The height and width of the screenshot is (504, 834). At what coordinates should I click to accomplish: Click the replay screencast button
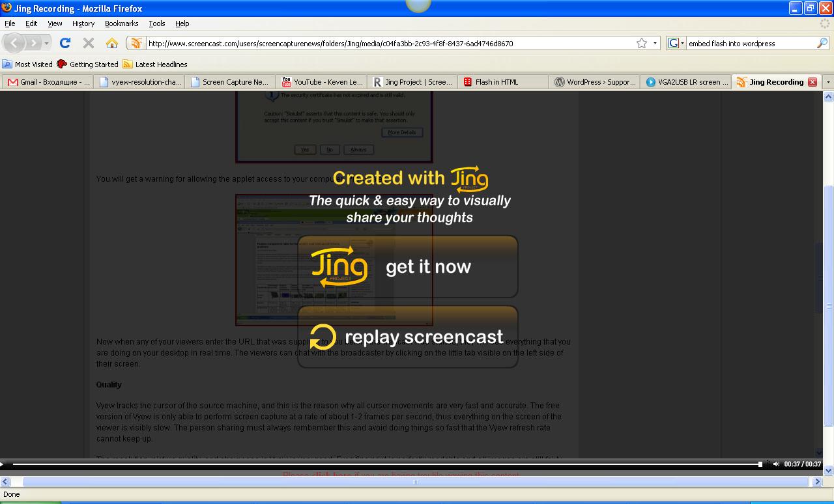click(408, 337)
